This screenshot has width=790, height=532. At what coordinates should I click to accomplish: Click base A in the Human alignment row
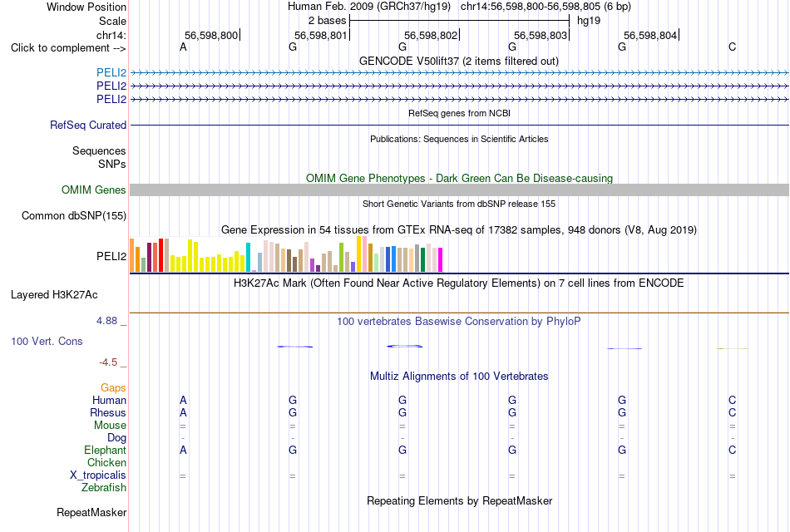click(x=184, y=401)
